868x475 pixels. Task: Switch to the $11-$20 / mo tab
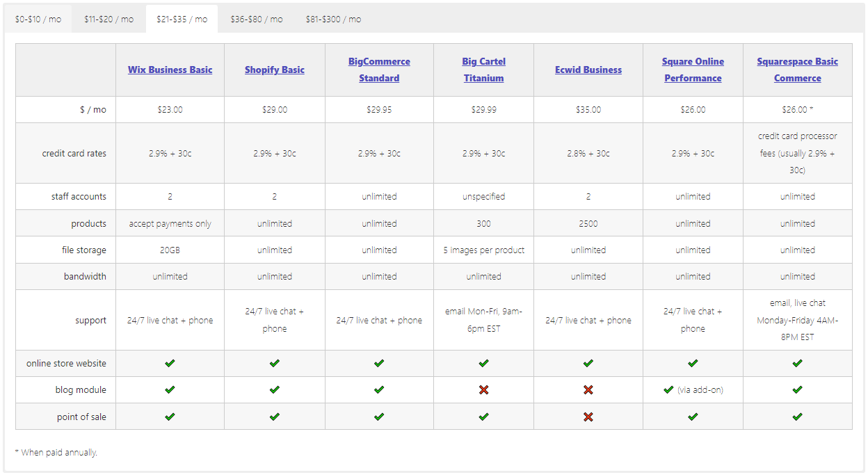pos(108,19)
